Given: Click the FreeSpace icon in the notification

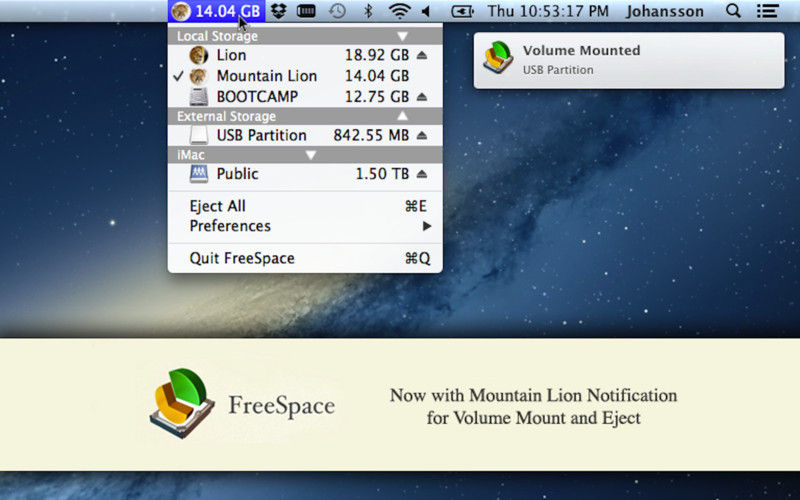Looking at the screenshot, I should (x=498, y=57).
